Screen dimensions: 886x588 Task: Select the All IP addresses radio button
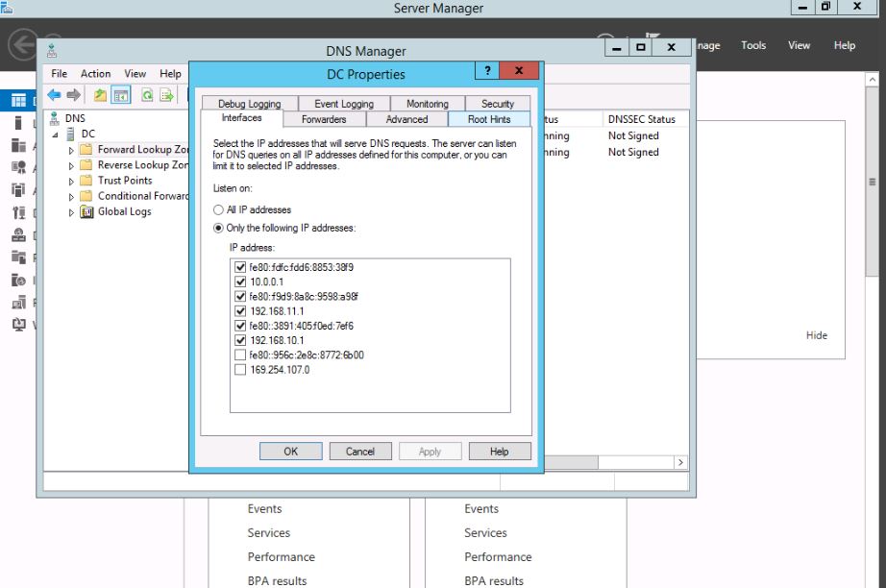point(218,209)
